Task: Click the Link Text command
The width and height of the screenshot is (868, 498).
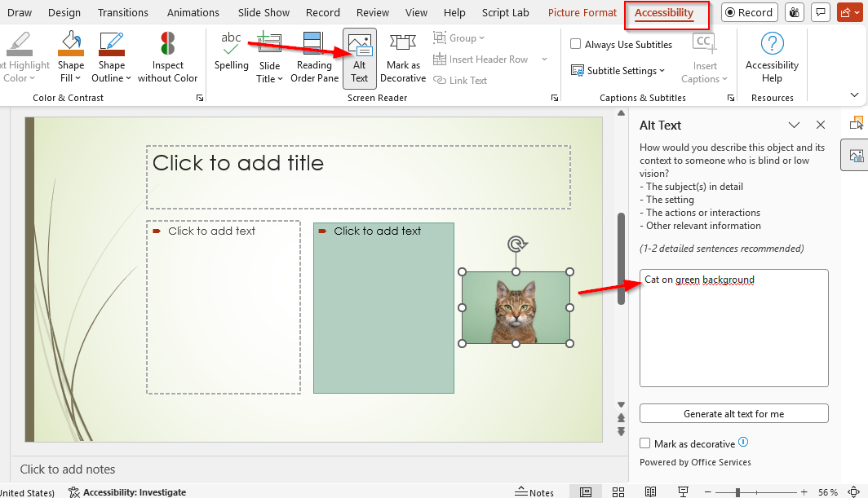Action: [460, 80]
